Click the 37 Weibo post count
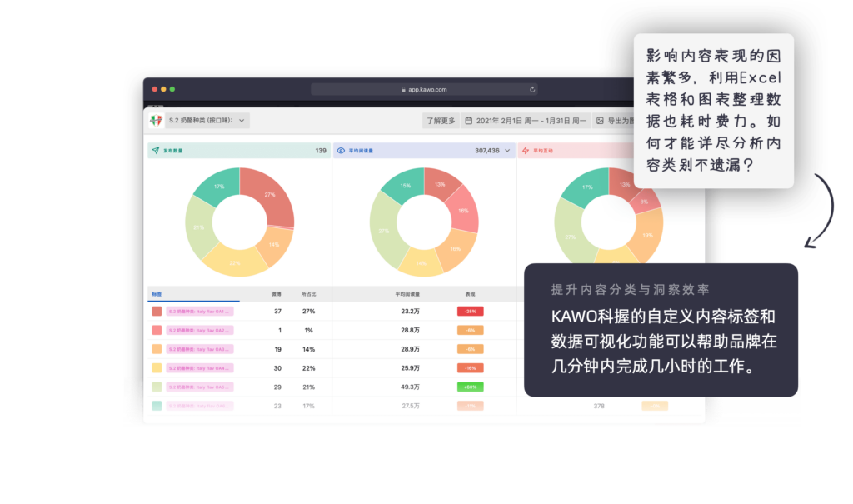This screenshot has height=504, width=853. coord(277,312)
